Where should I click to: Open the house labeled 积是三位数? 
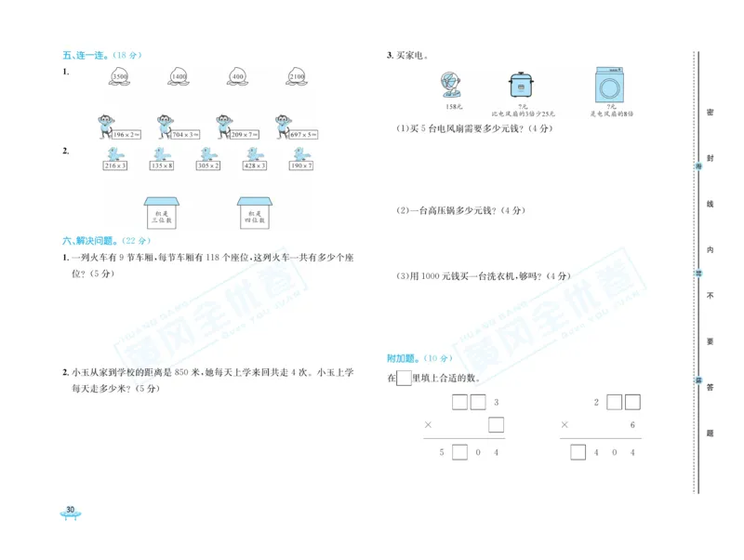click(x=163, y=213)
